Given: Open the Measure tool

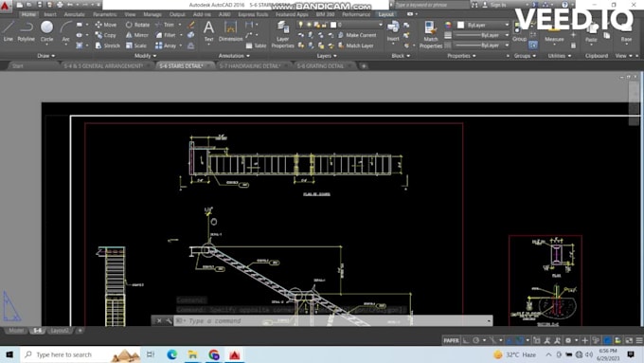Looking at the screenshot, I should tap(554, 33).
